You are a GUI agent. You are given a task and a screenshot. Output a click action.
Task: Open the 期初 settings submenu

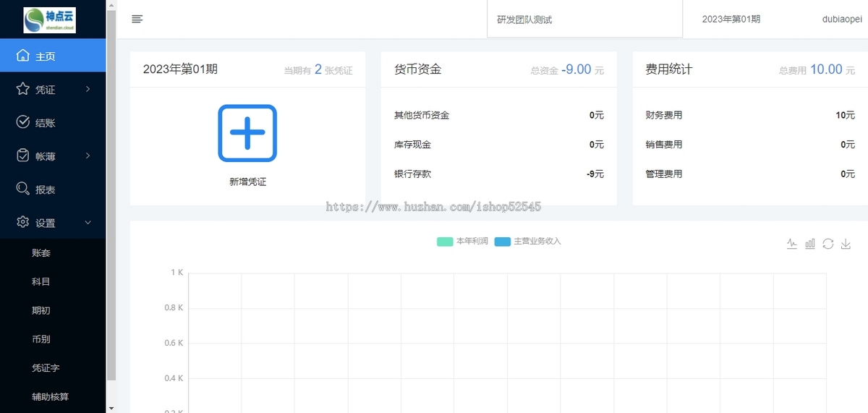click(53, 310)
